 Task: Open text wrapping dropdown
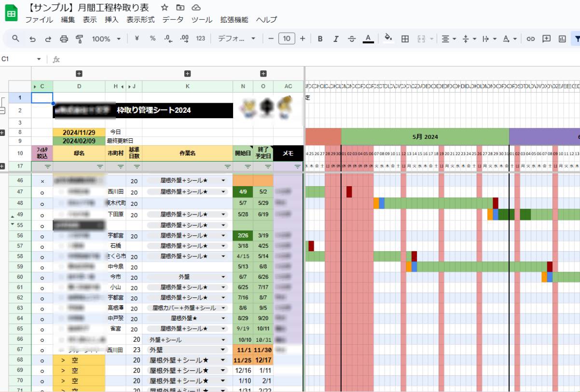[489, 39]
